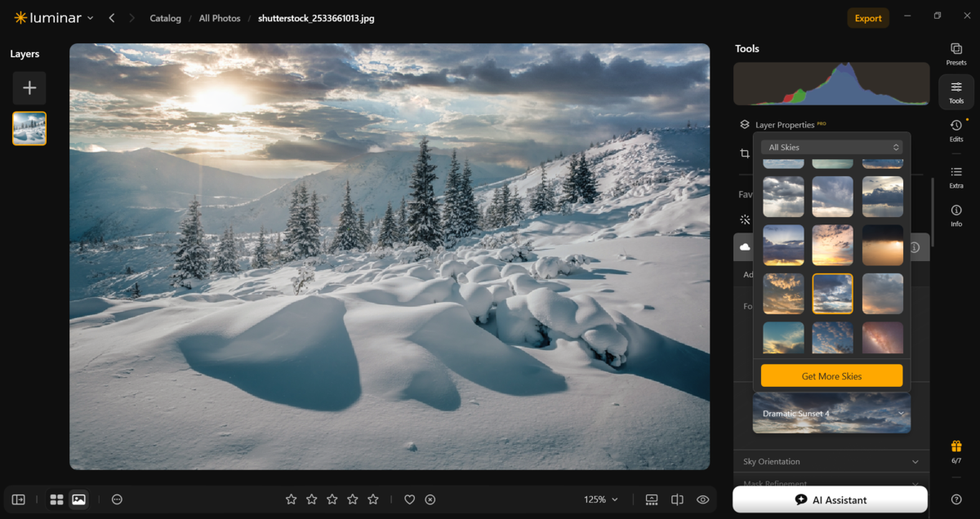Click the Layer Properties stack icon
This screenshot has height=519, width=980.
click(745, 125)
